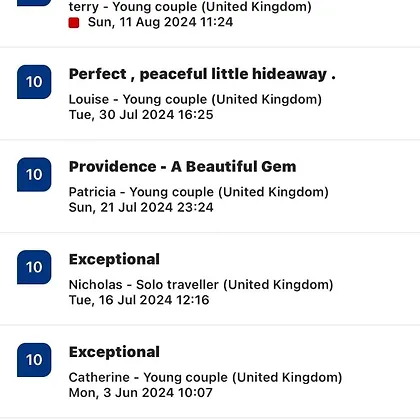The height and width of the screenshot is (420, 420).
Task: Click the red square next to Sun, 11 Aug date
Action: click(74, 23)
